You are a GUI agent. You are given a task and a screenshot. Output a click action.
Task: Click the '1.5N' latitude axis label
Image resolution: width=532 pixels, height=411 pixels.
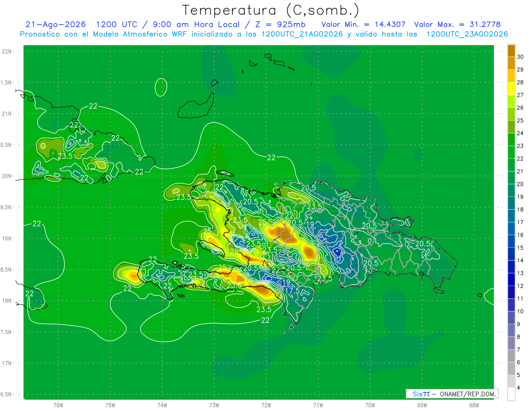(7, 82)
